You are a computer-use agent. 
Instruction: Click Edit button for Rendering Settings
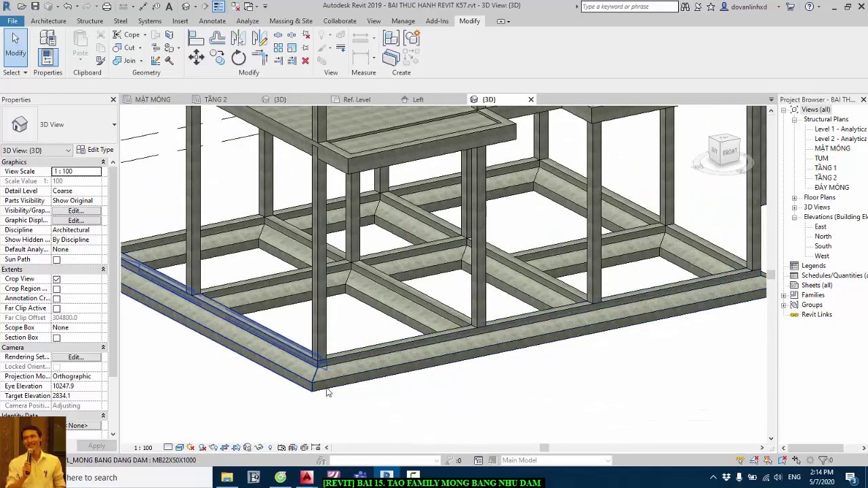[75, 357]
